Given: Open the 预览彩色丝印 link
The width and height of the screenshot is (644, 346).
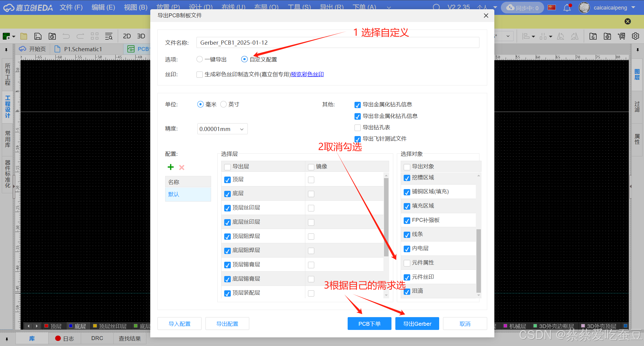Looking at the screenshot, I should 307,74.
